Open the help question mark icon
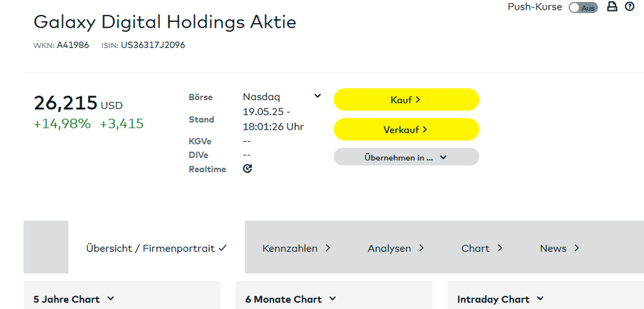644x309 pixels. tap(630, 7)
